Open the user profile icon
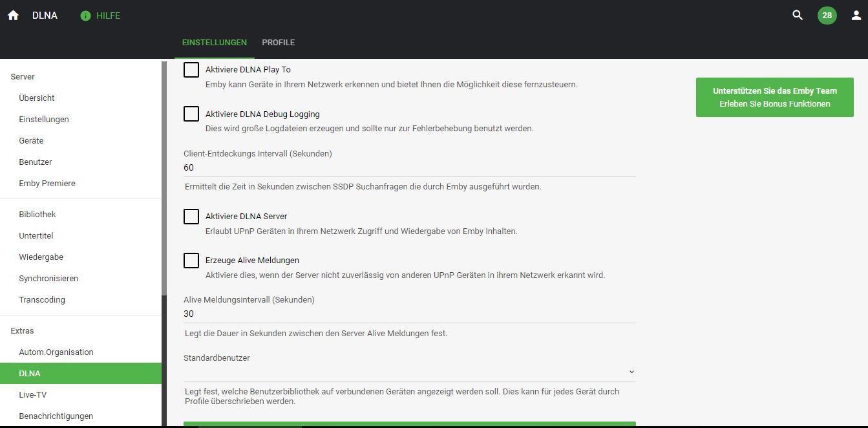 (856, 16)
